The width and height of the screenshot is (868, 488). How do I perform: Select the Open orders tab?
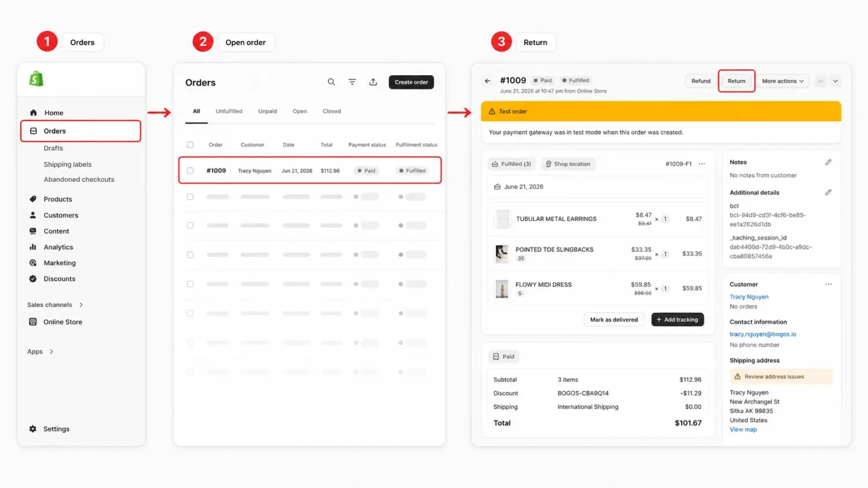tap(300, 111)
